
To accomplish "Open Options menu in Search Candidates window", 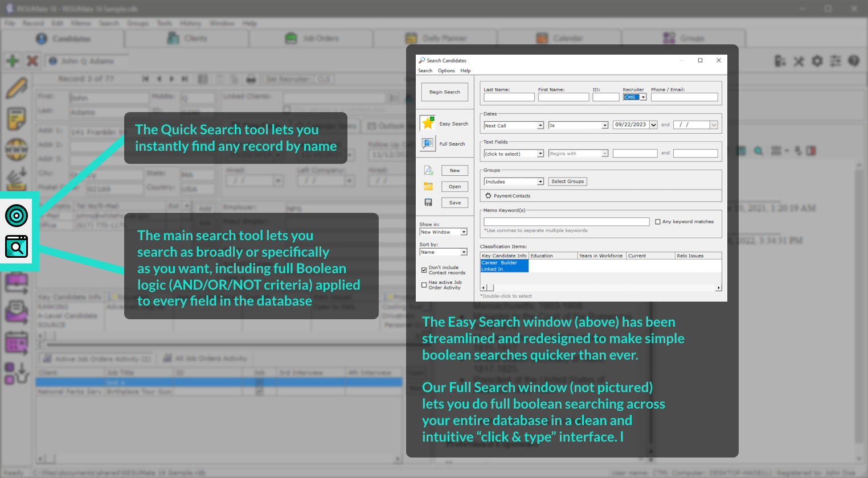I will click(446, 71).
